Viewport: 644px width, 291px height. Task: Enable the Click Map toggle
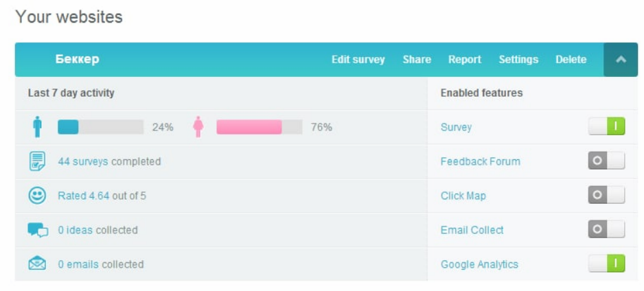(607, 195)
